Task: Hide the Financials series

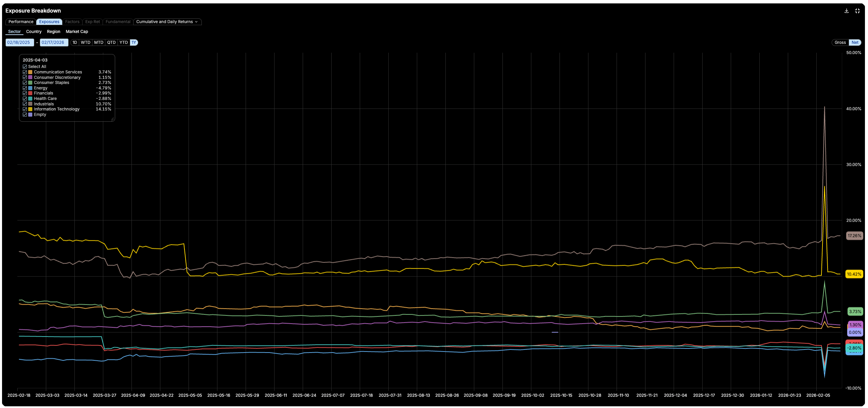Action: tap(25, 93)
